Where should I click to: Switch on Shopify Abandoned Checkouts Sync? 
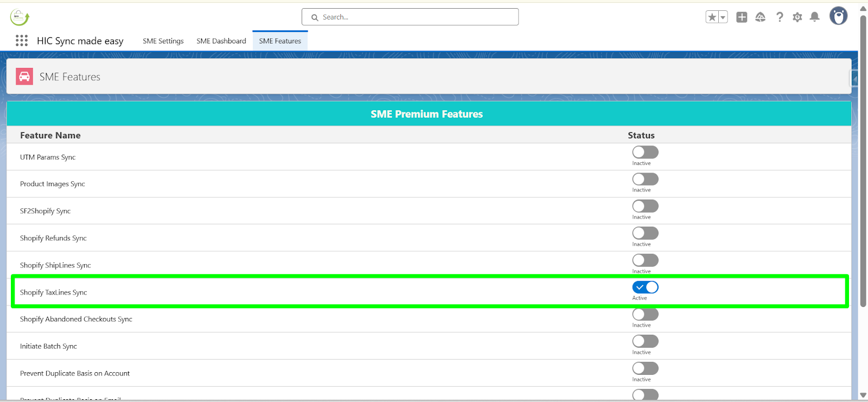coord(645,314)
